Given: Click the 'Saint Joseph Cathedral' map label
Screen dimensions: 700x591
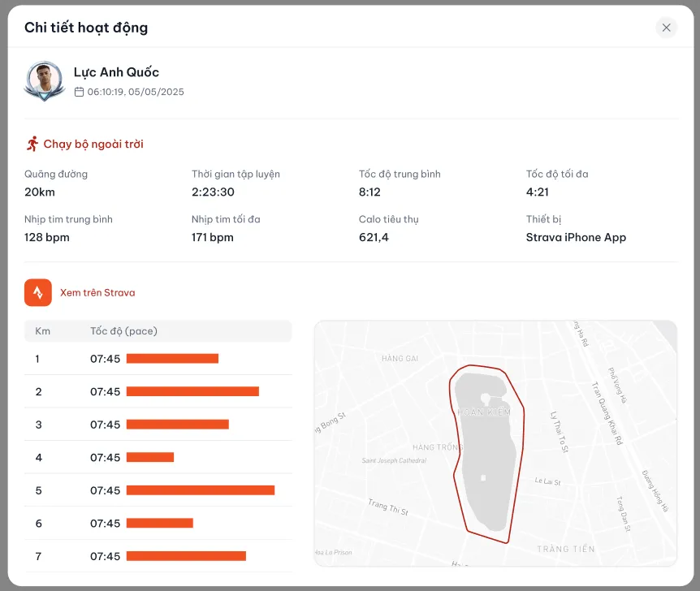Looking at the screenshot, I should (x=394, y=461).
